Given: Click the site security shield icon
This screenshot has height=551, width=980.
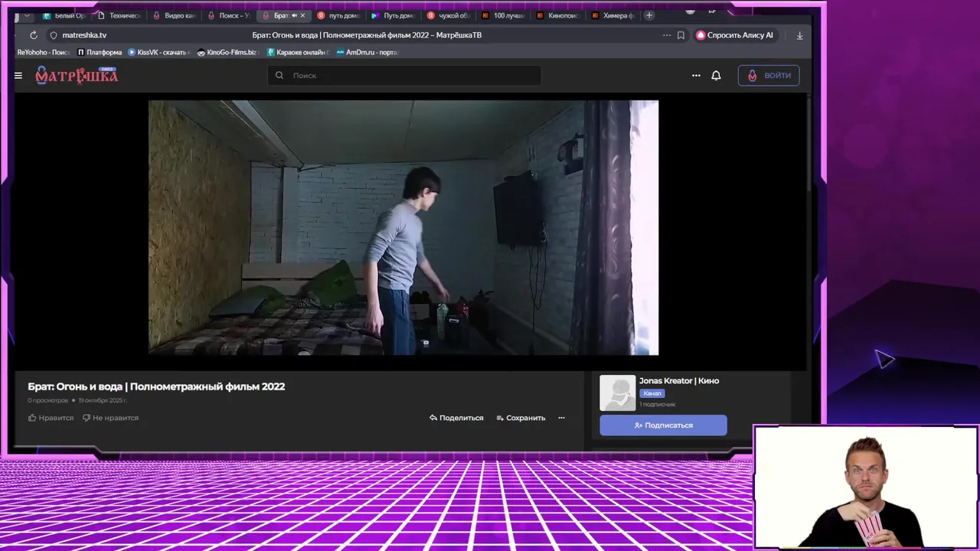Looking at the screenshot, I should (54, 35).
